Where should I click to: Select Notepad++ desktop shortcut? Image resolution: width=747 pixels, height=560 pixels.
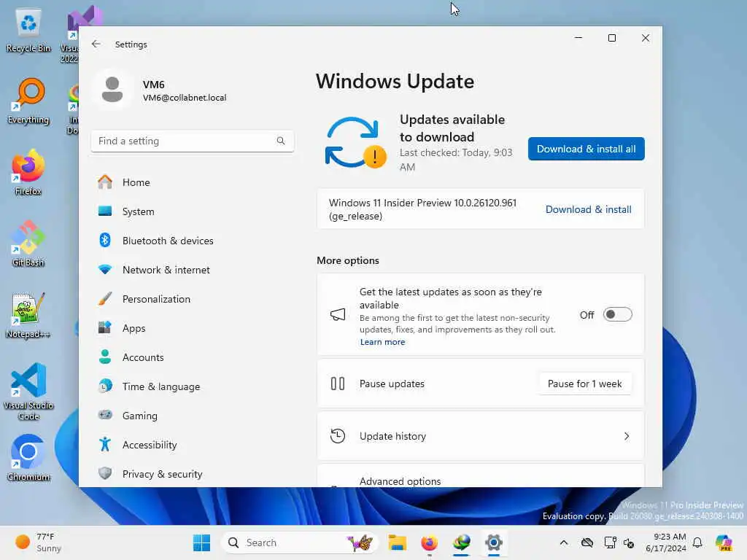point(28,315)
